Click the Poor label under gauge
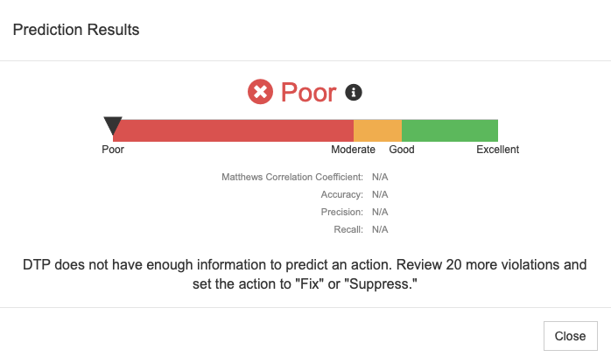Screen dimensions: 611x364 pyautogui.click(x=113, y=150)
